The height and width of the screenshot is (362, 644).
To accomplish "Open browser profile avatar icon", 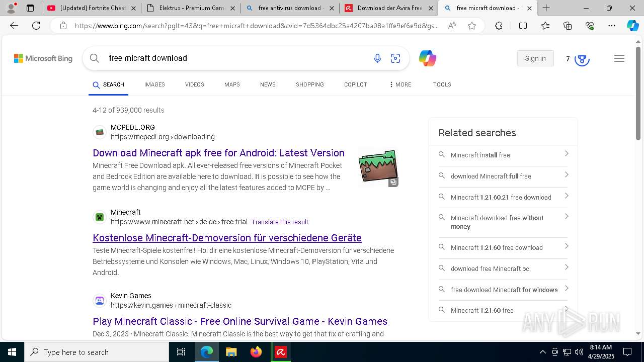I will point(11,8).
